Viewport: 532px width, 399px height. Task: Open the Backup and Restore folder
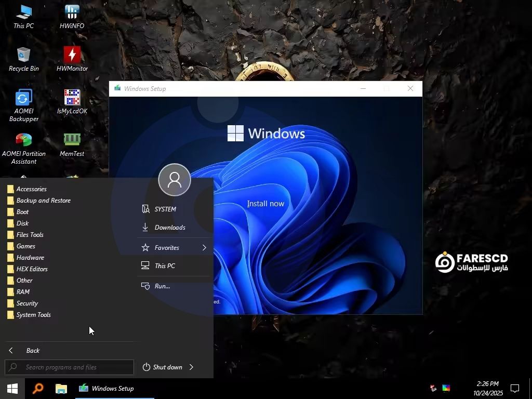pyautogui.click(x=43, y=201)
